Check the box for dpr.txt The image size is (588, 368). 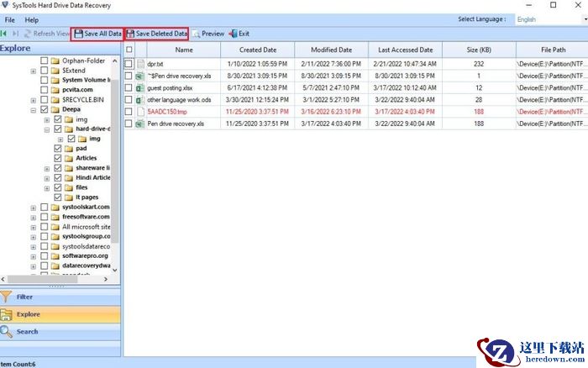(129, 64)
